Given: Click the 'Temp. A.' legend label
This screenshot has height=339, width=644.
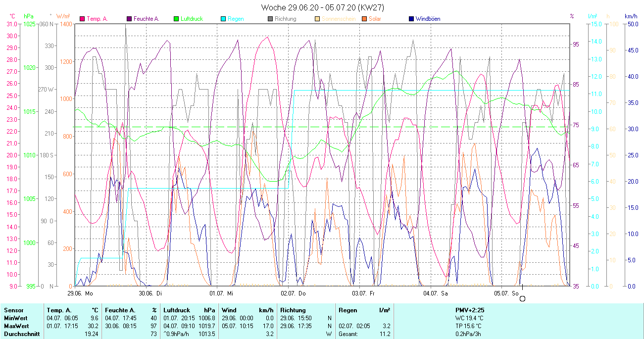Looking at the screenshot, I should pyautogui.click(x=97, y=19).
